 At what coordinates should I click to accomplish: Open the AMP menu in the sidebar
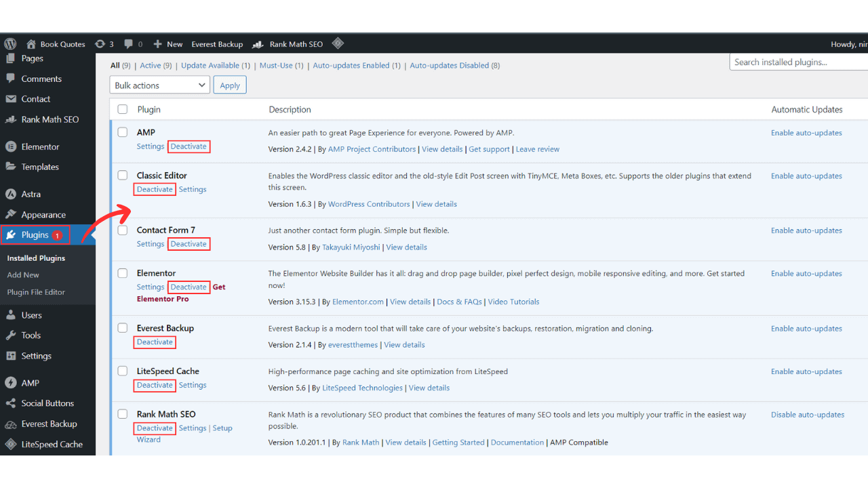28,383
